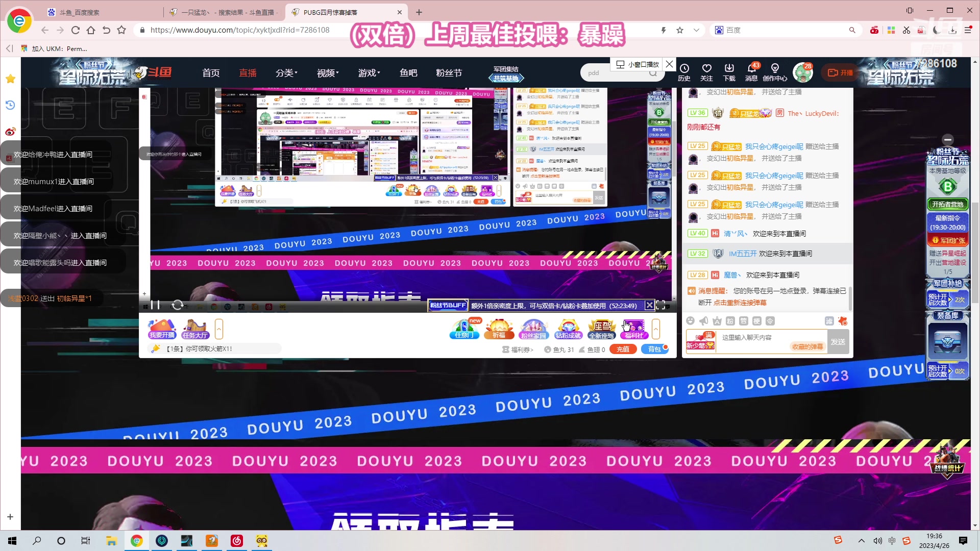
Task: Open the danmaku font style settings
Action: tap(717, 321)
